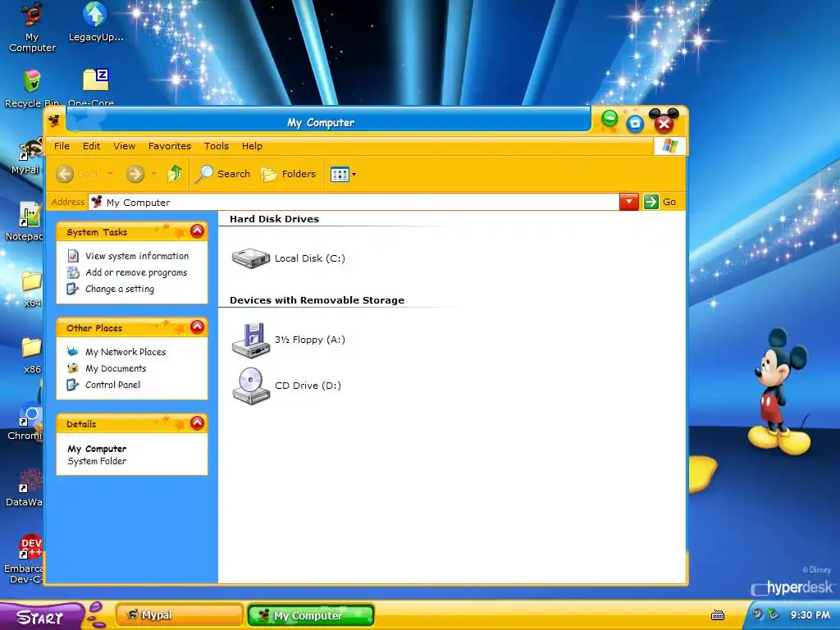Open the Tools menu
This screenshot has width=840, height=630.
point(216,146)
